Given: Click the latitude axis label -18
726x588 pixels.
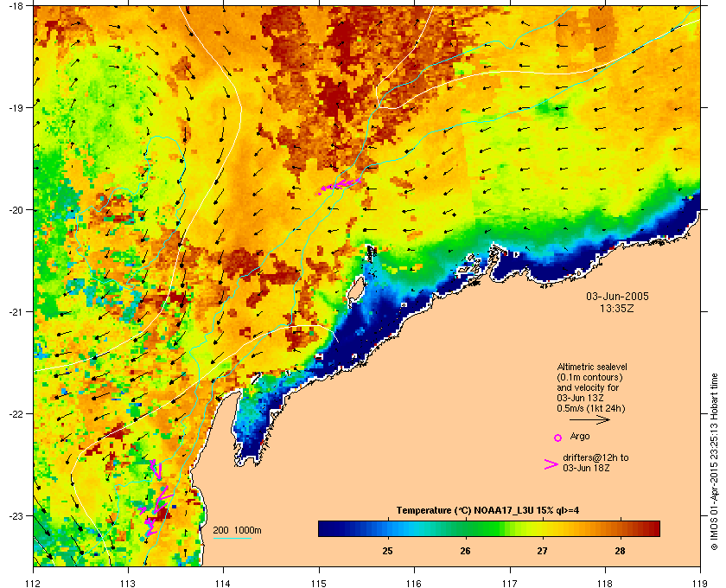Looking at the screenshot, I should (16, 6).
